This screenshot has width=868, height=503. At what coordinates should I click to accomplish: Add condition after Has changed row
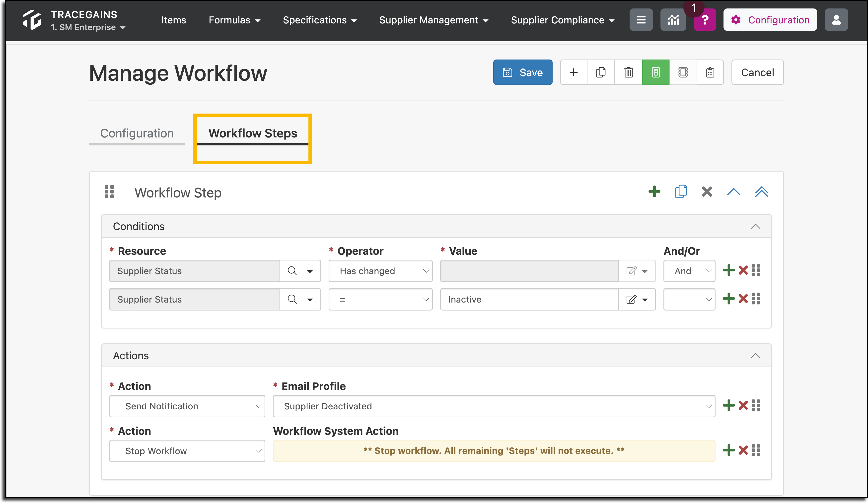728,270
